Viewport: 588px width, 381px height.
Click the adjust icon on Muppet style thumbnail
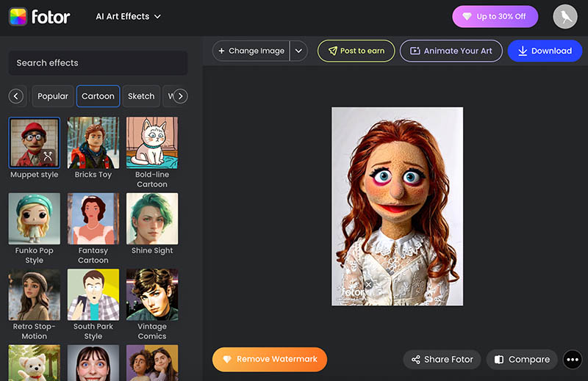(48, 156)
